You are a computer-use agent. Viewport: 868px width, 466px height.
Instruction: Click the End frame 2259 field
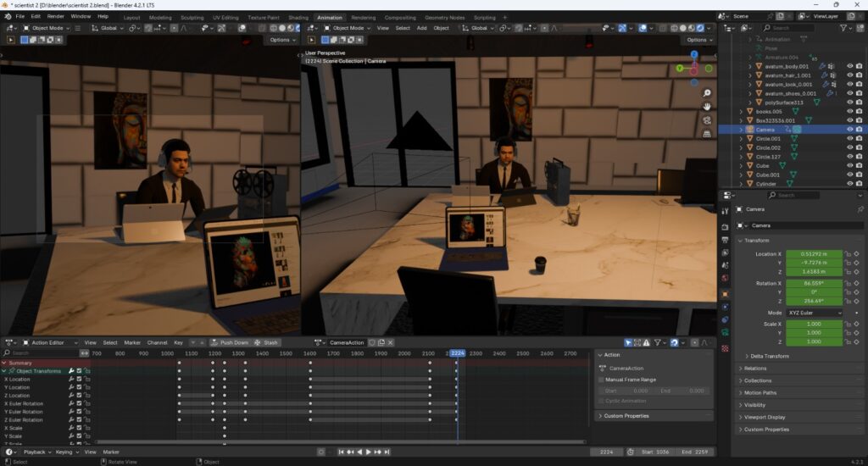694,452
